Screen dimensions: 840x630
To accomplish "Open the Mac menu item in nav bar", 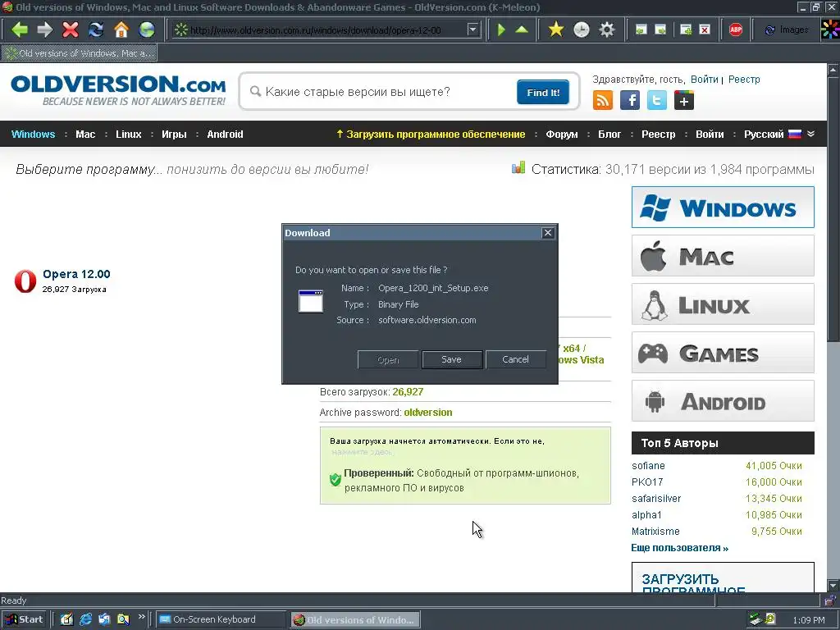I will click(85, 134).
